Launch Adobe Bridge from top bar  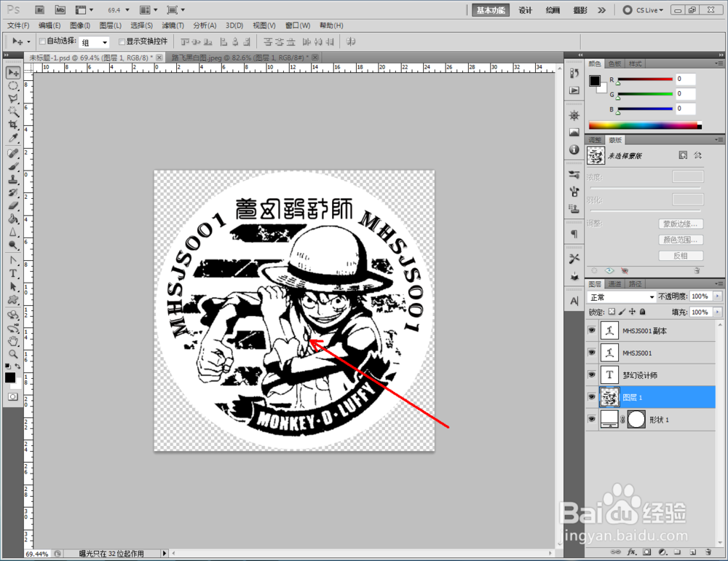[40, 9]
